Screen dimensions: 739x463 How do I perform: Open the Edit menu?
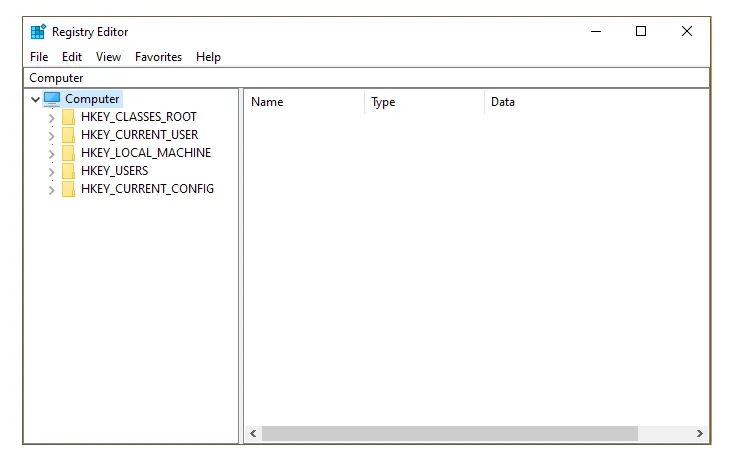pos(72,57)
